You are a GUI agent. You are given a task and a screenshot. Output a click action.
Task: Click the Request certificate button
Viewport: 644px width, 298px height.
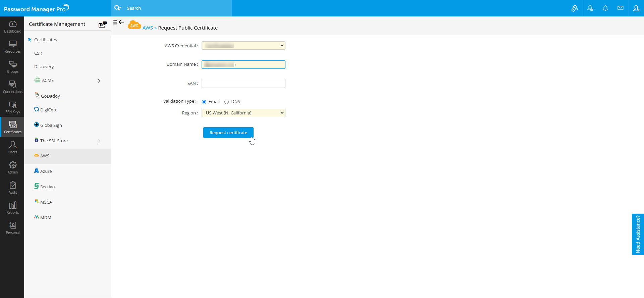[228, 133]
